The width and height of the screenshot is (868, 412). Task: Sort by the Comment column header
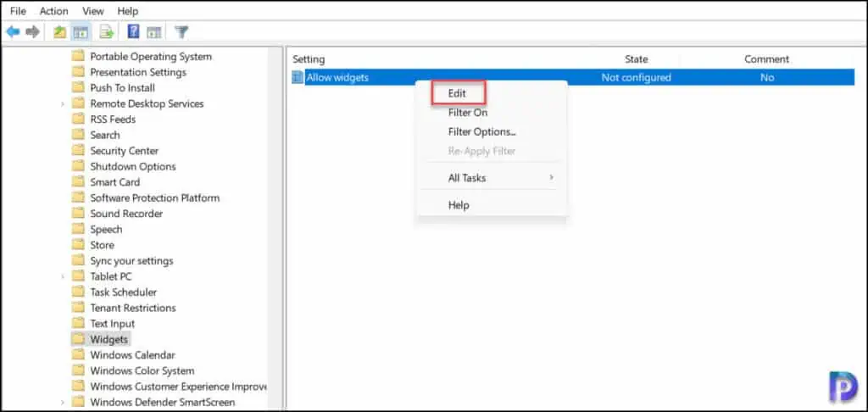point(766,59)
